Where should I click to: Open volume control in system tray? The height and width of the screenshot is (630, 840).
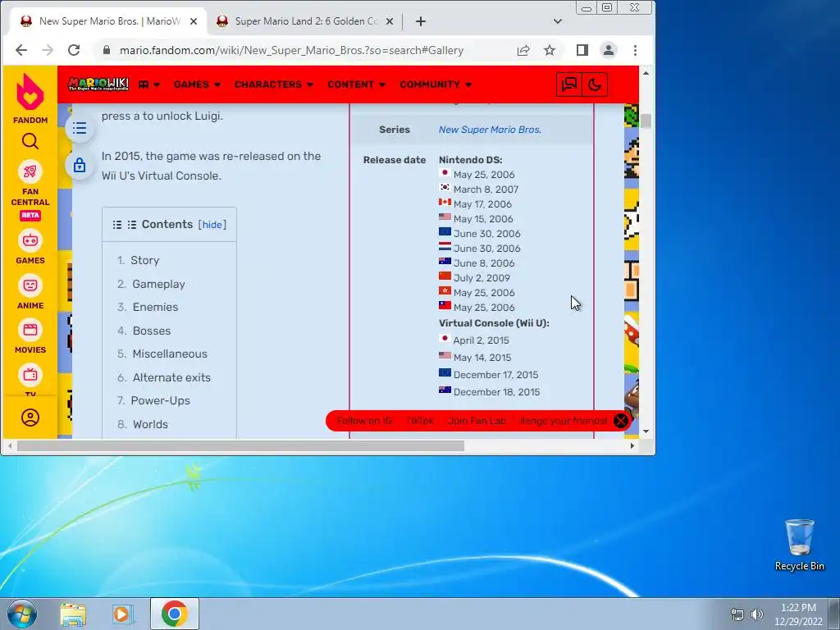pos(756,614)
